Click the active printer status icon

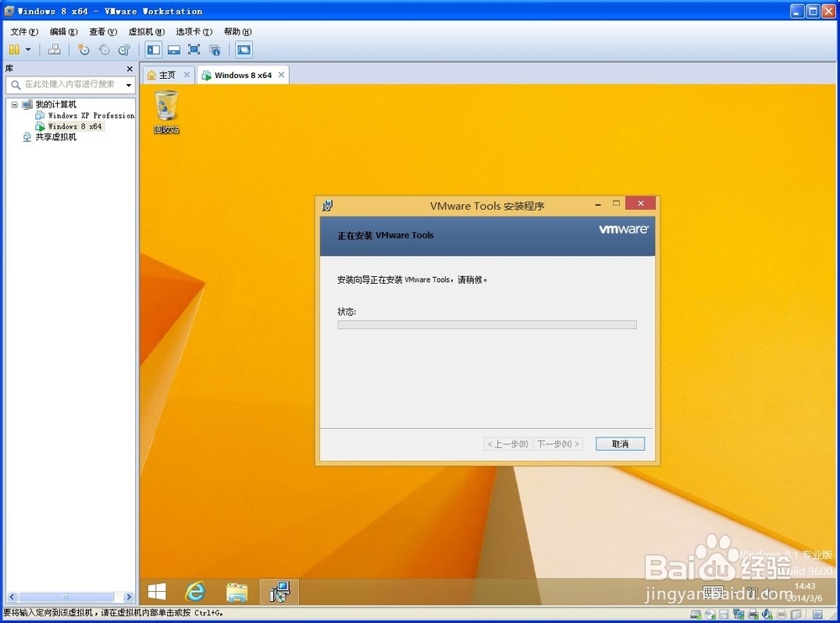pyautogui.click(x=753, y=614)
